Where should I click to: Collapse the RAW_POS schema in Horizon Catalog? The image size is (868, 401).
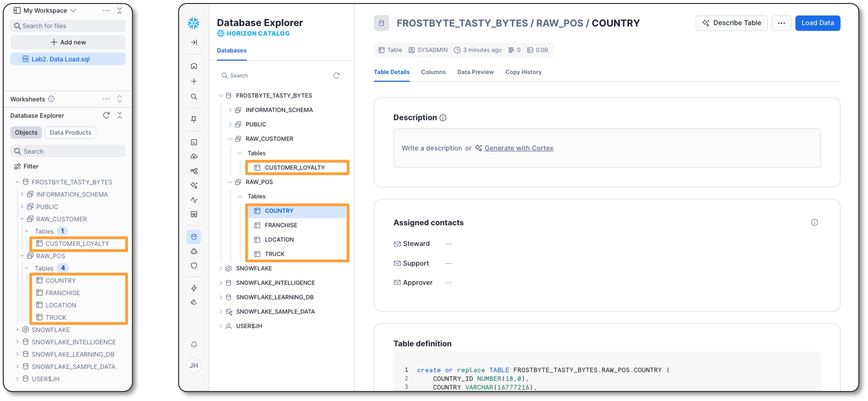(230, 182)
